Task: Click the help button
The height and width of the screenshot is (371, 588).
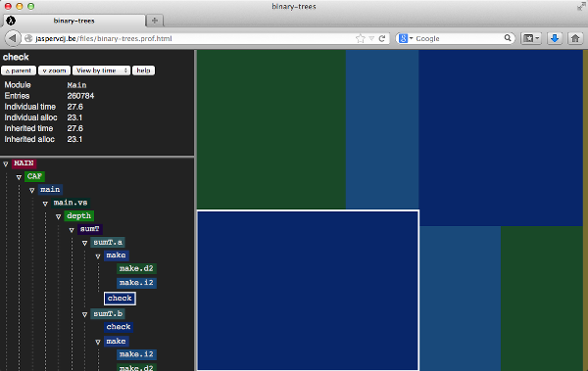Action: (x=143, y=70)
